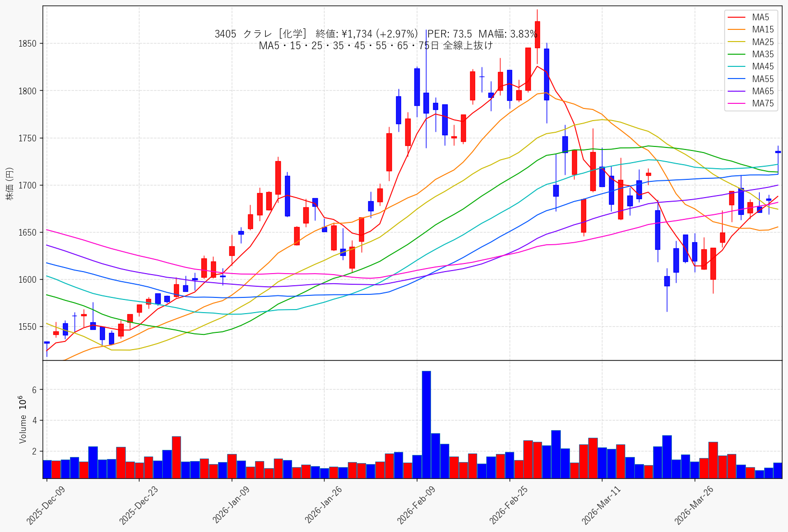Image resolution: width=788 pixels, height=532 pixels.
Task: Click the volume axis tick label 4
Action: pyautogui.click(x=34, y=421)
